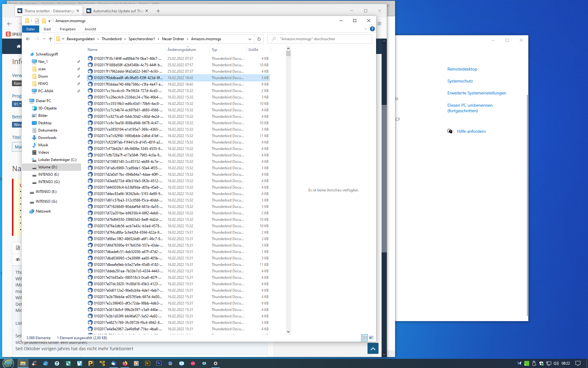Click the Explorer help question-mark icon
This screenshot has width=588, height=368.
[372, 29]
